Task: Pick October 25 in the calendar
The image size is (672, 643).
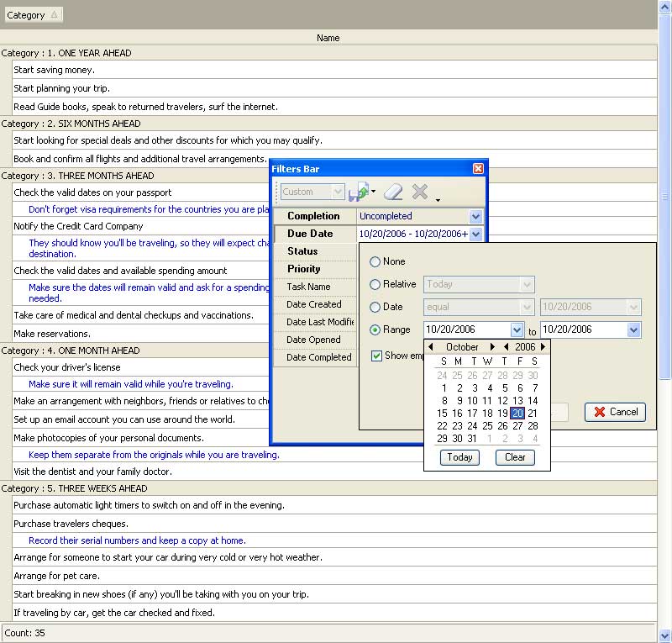Action: [x=487, y=426]
